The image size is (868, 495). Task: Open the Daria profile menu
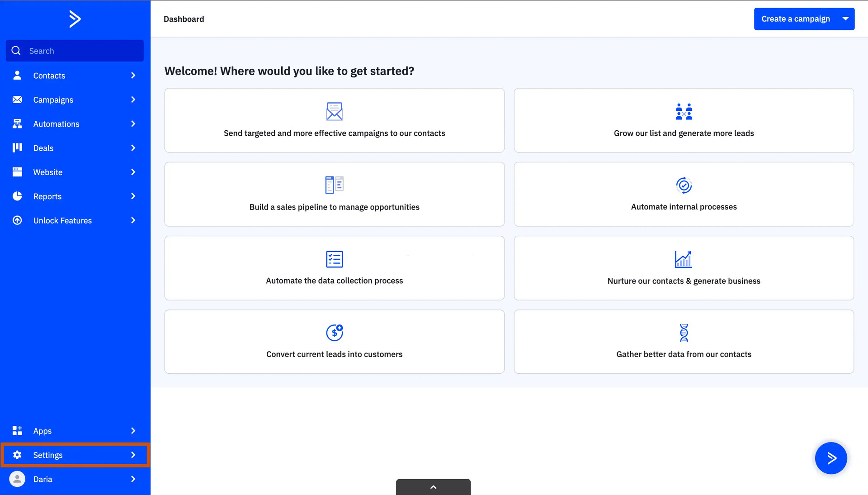pos(43,479)
